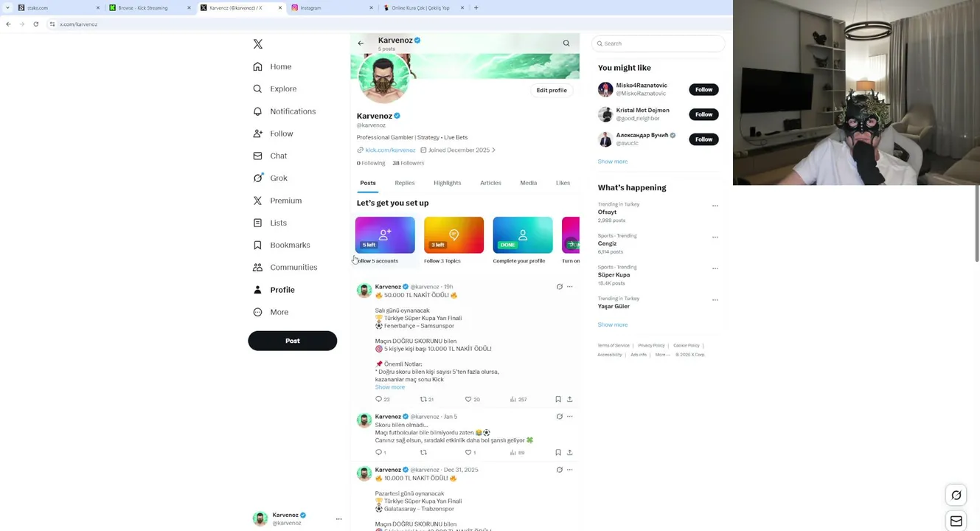Screen dimensions: 980x531
Task: Expand the Joined December 2025 chevron
Action: (493, 150)
